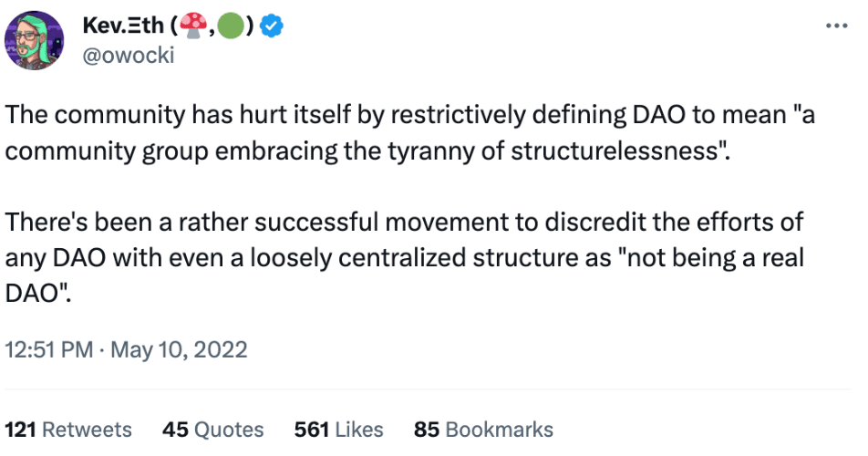Click the Kev.Ξth display name
Screen dimensions: 868x456
coord(123,26)
